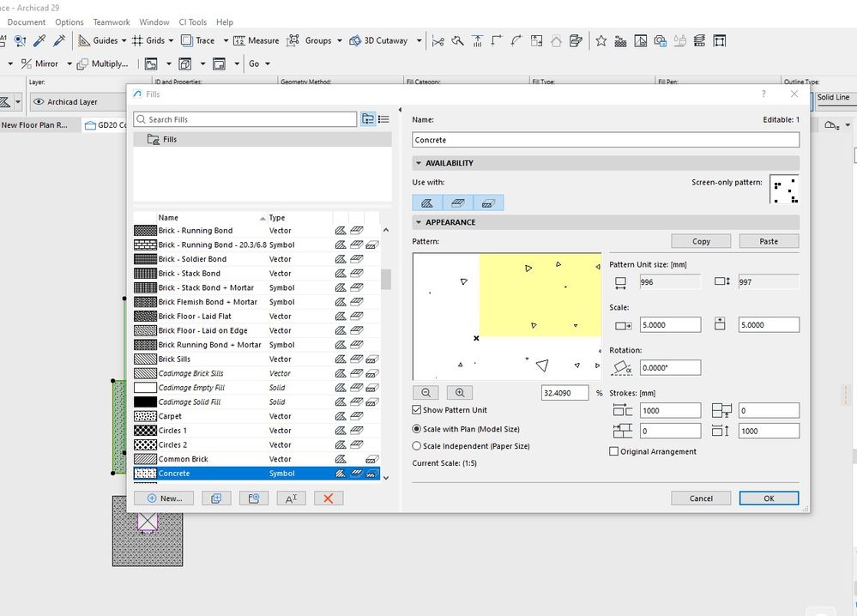The height and width of the screenshot is (616, 857).
Task: Toggle cut fill availability button
Action: click(x=489, y=203)
